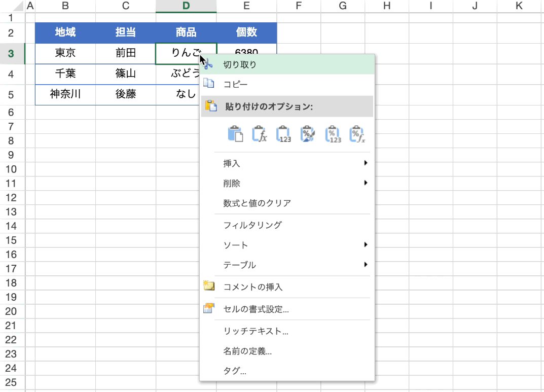Select the cell containing 千葉
This screenshot has width=544, height=392.
coord(65,74)
